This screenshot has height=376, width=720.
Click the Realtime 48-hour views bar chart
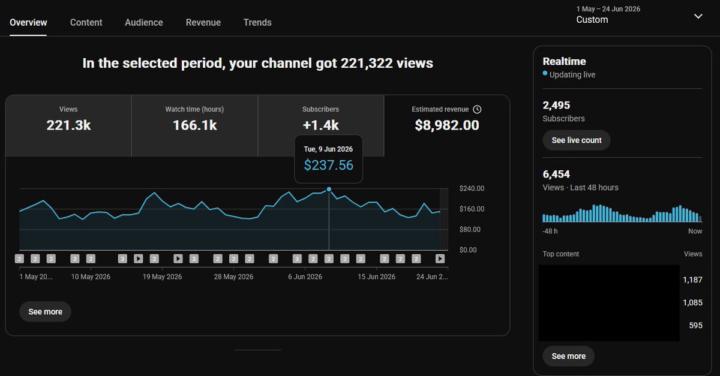coord(622,213)
